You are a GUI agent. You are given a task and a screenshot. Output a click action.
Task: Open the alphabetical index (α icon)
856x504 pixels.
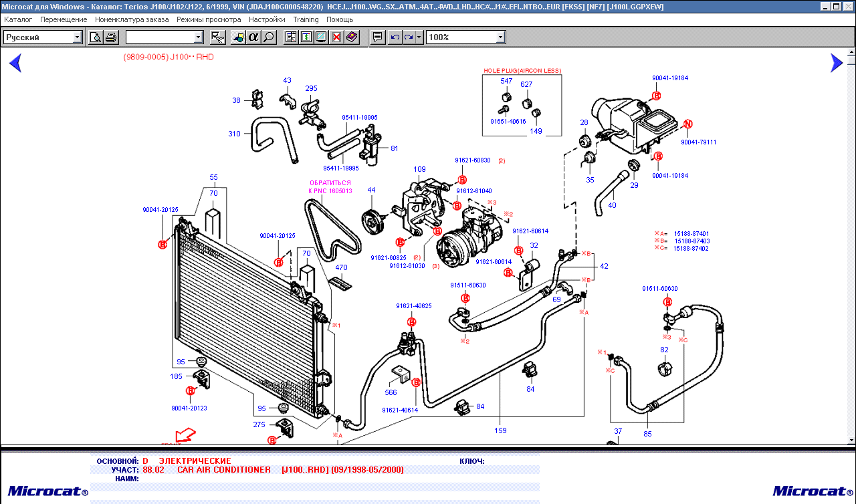(253, 37)
